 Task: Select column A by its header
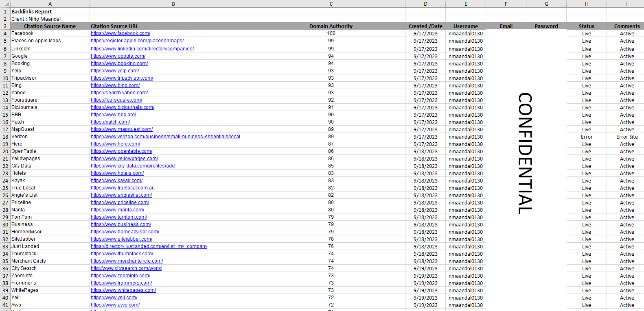50,4
